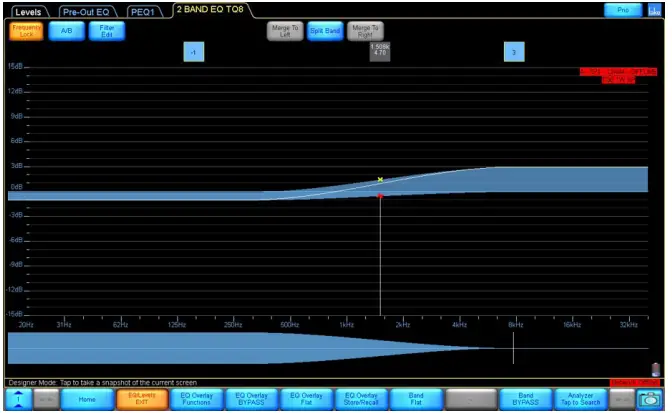Toggle Band BYPASS
The height and width of the screenshot is (413, 672).
click(525, 400)
